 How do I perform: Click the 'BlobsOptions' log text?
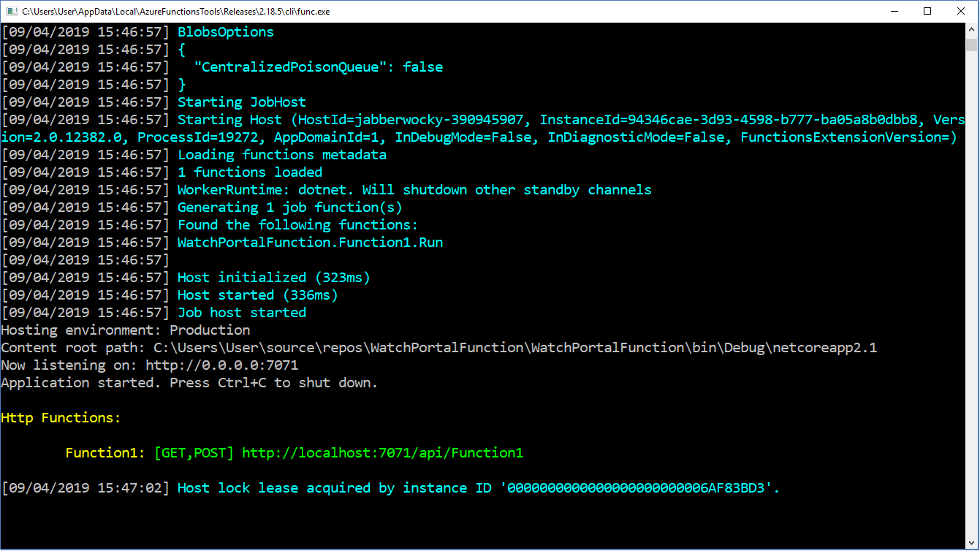pyautogui.click(x=225, y=31)
